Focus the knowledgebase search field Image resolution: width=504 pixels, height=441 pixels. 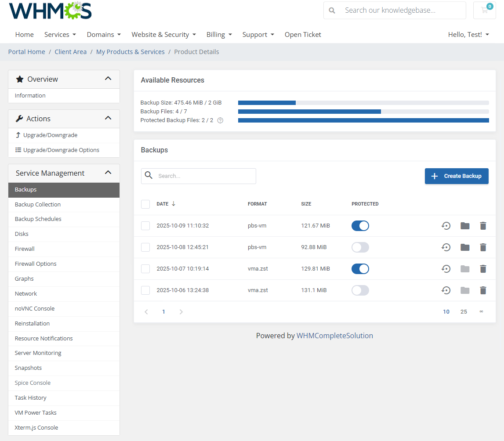[395, 10]
